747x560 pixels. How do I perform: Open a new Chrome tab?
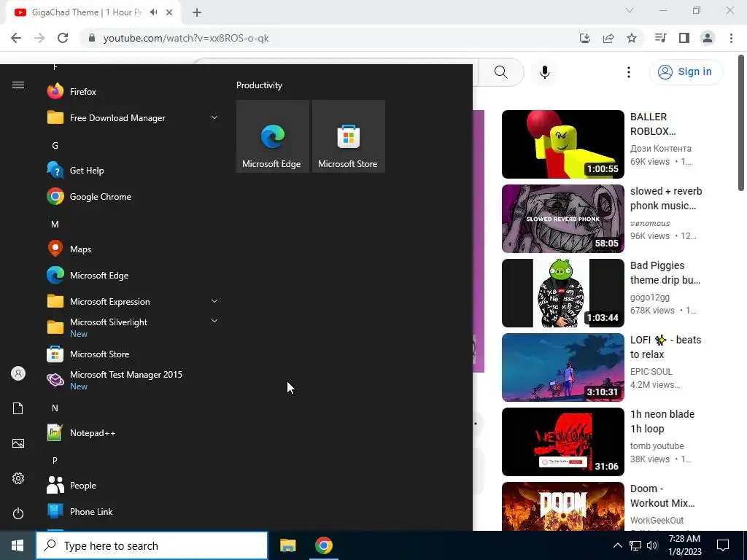pyautogui.click(x=197, y=12)
